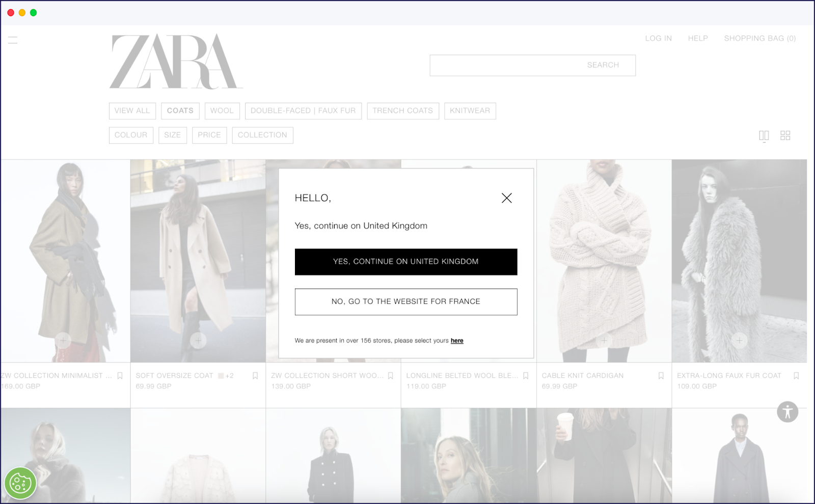
Task: Switch to grid view layout
Action: point(785,135)
